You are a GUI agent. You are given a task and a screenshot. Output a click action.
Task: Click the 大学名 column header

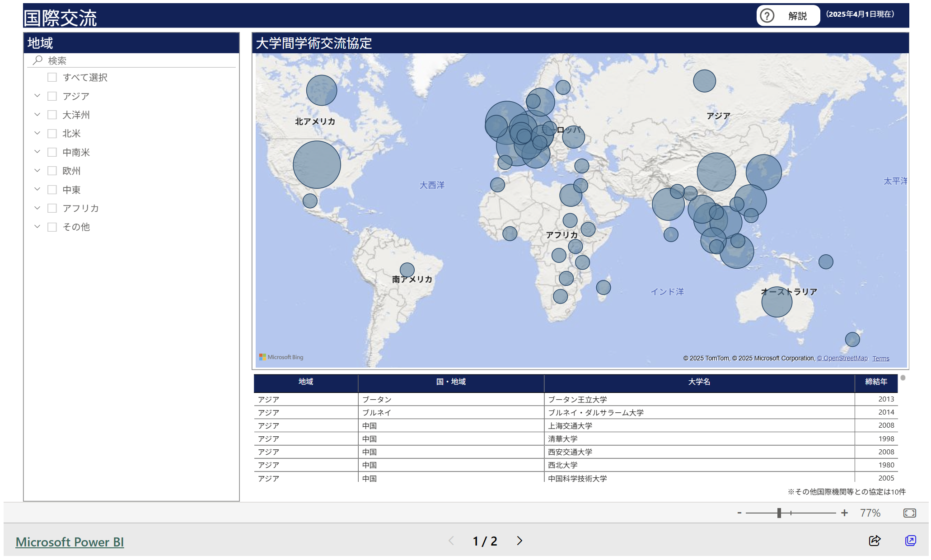click(x=699, y=382)
